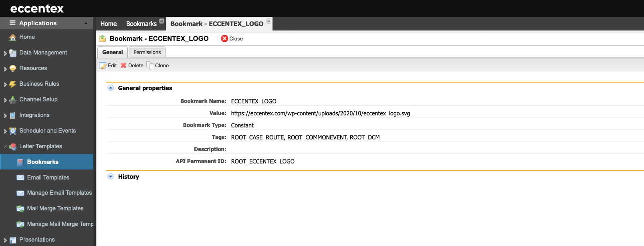Switch to the Home tab
The width and height of the screenshot is (644, 246).
(x=109, y=24)
